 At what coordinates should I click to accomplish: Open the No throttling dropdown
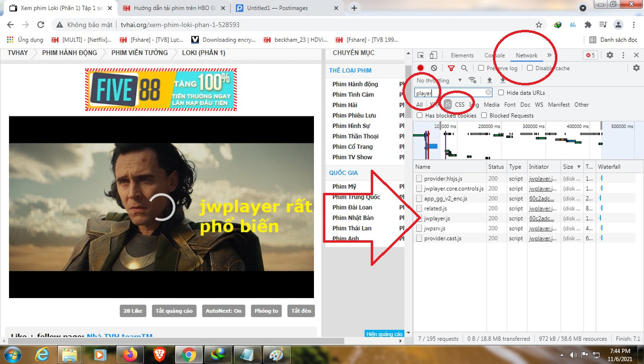439,81
